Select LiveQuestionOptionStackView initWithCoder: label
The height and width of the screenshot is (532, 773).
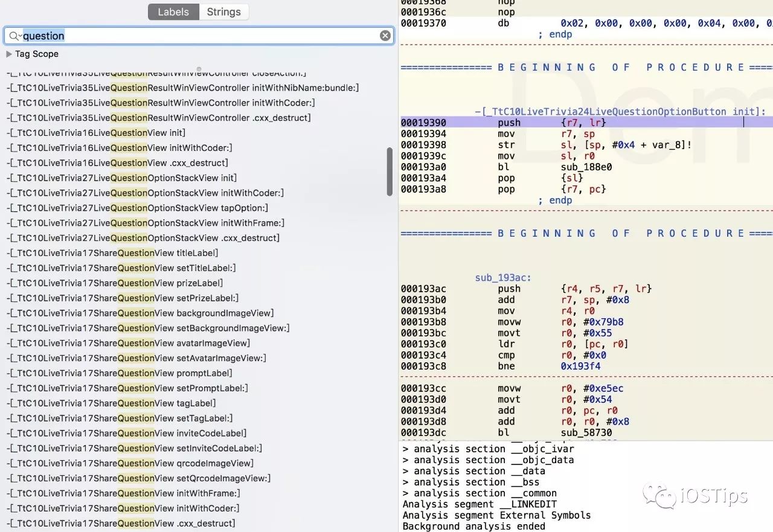[x=145, y=193]
